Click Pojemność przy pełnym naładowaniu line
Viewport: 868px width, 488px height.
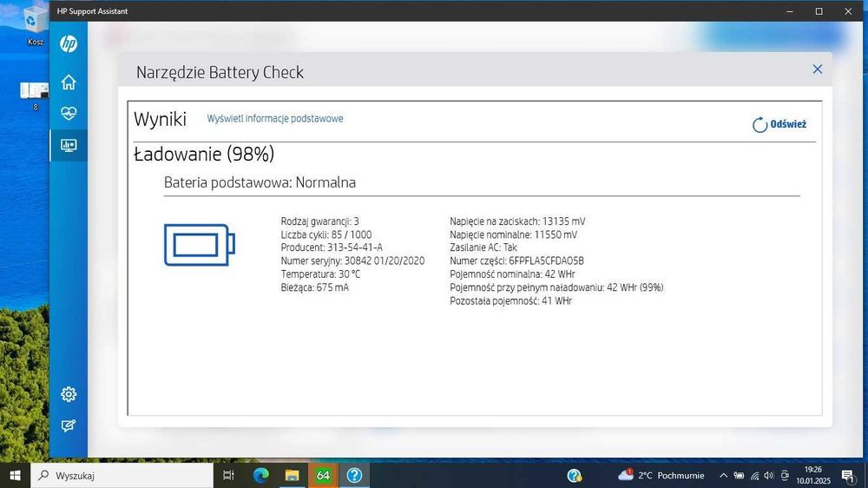556,287
